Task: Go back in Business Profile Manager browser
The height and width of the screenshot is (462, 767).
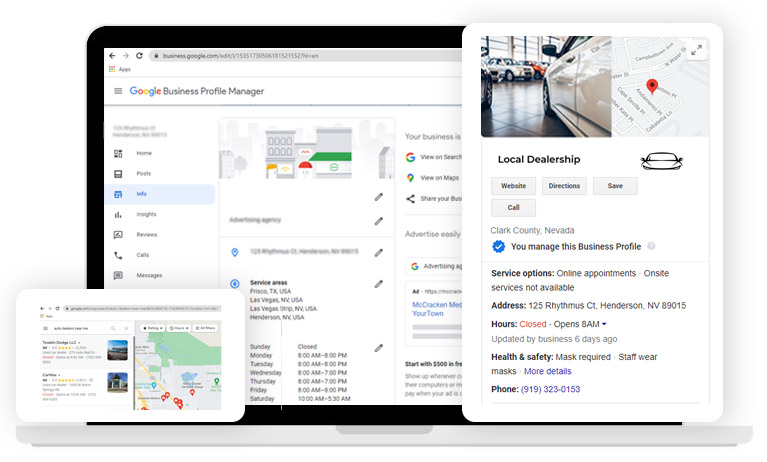Action: point(112,56)
